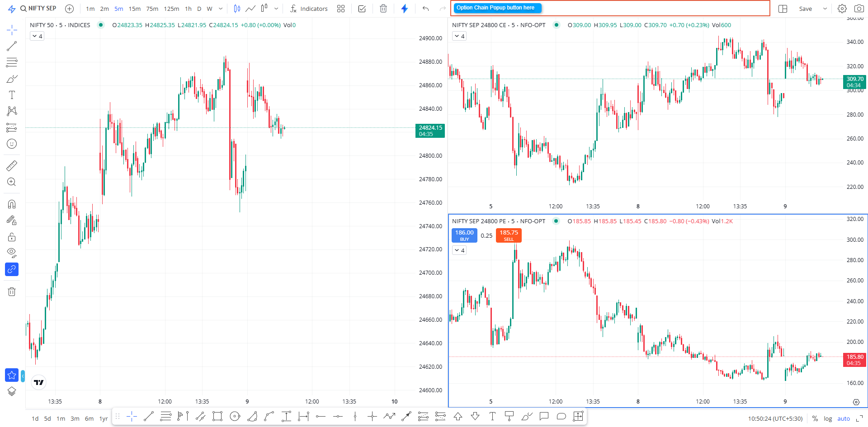Click the Zoom In magnifier tool
This screenshot has height=427, width=868.
coord(12,182)
